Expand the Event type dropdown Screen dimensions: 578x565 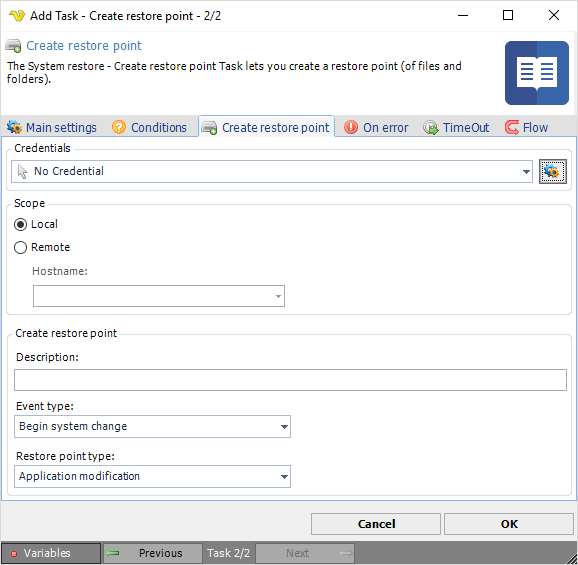pyautogui.click(x=152, y=426)
